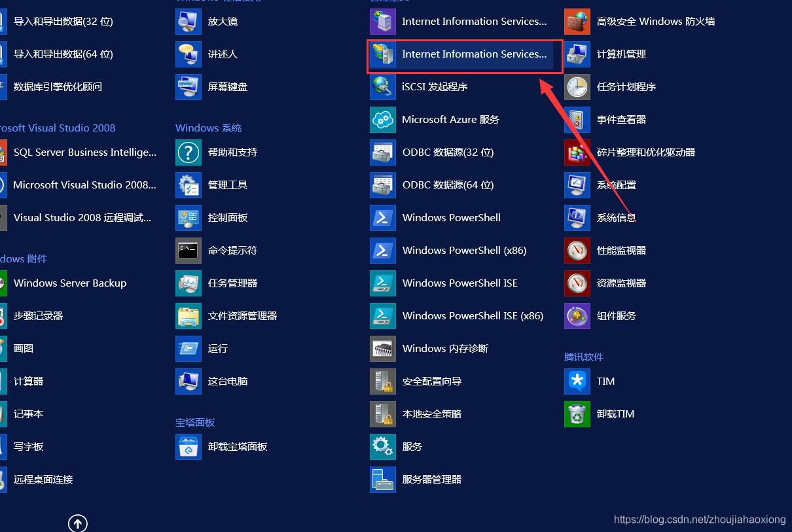The image size is (792, 532).
Task: Open This PC (这台电脑) icon
Action: [x=189, y=381]
